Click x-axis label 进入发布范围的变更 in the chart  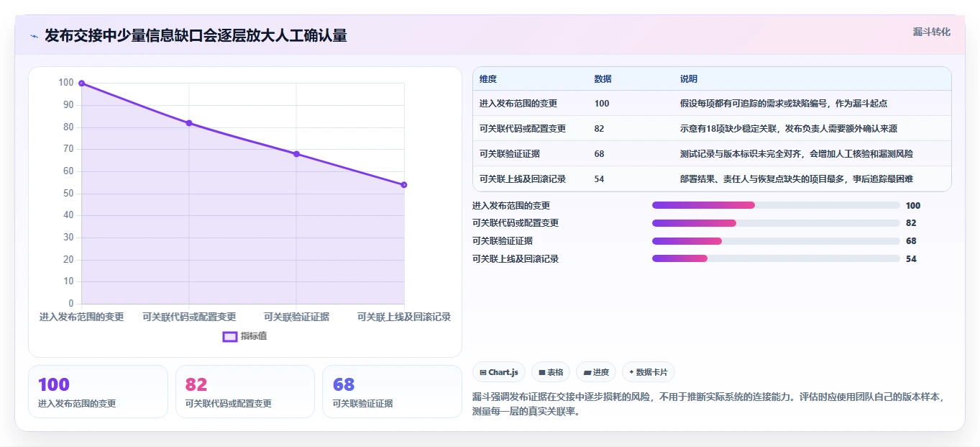coord(81,317)
